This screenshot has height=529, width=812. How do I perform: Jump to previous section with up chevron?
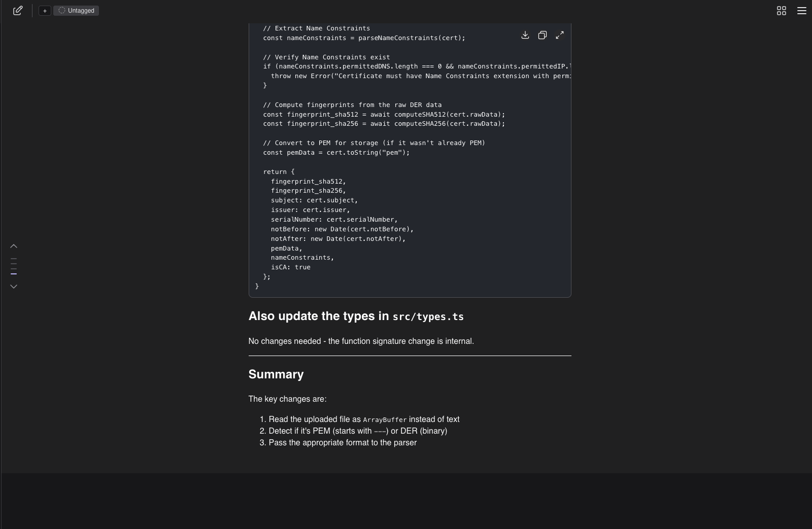tap(14, 246)
